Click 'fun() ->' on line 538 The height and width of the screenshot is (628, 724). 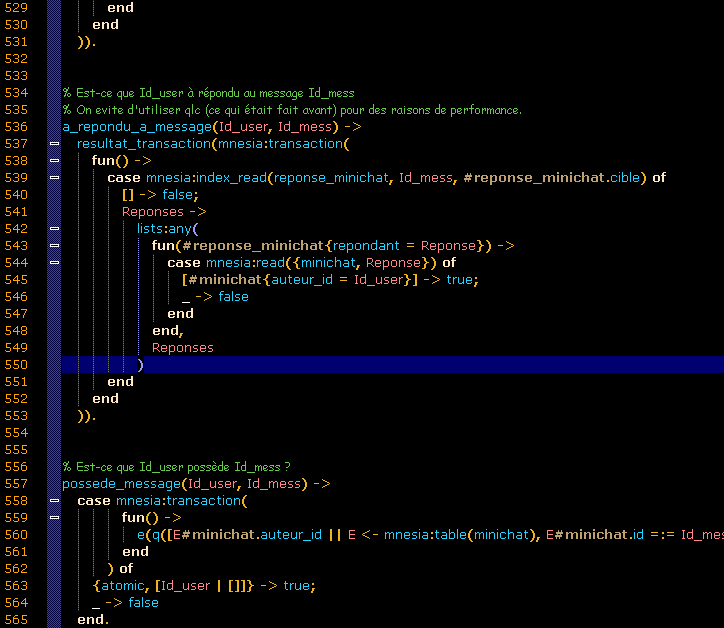click(x=122, y=161)
